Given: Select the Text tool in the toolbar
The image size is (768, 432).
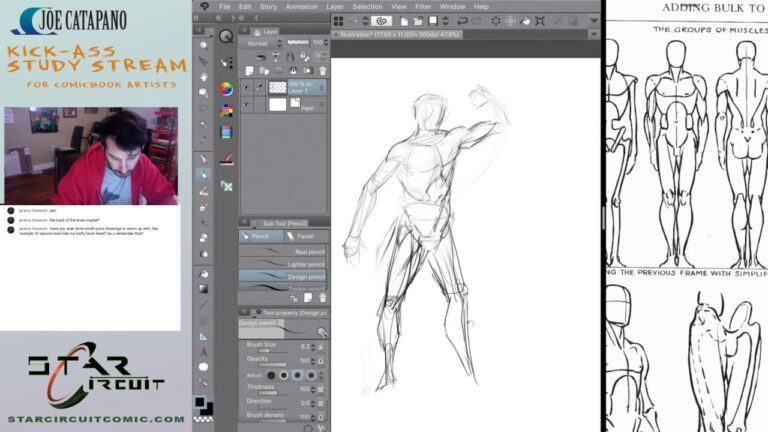Looking at the screenshot, I should coord(203,352).
